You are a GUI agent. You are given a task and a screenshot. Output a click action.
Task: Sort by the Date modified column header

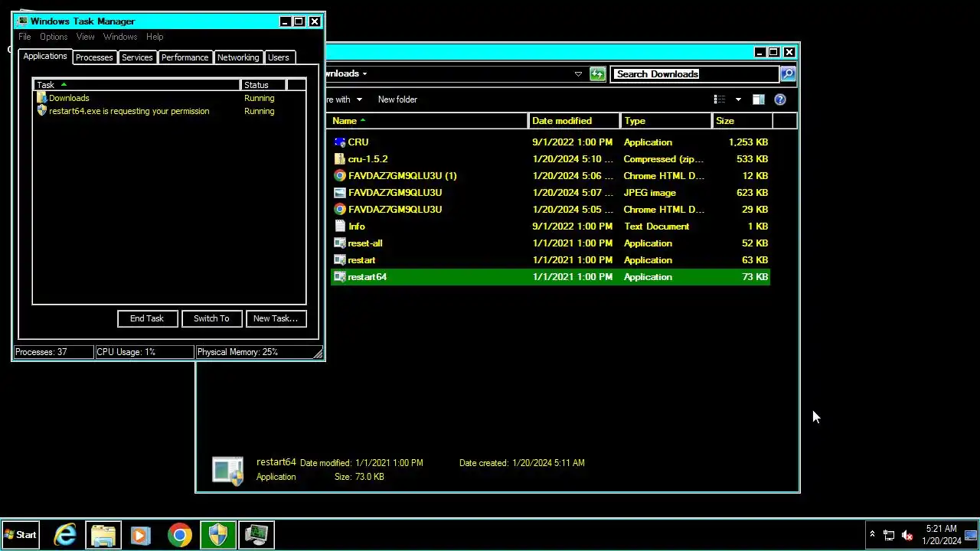tap(574, 121)
